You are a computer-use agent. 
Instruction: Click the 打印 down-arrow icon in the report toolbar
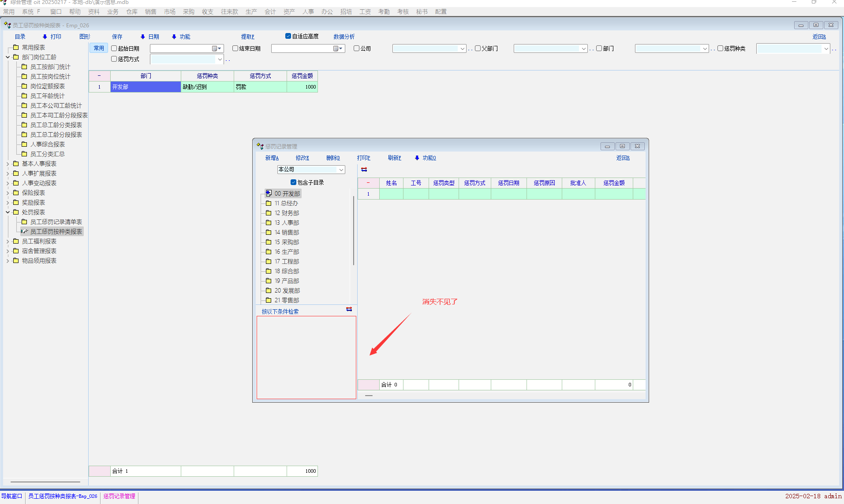point(45,37)
